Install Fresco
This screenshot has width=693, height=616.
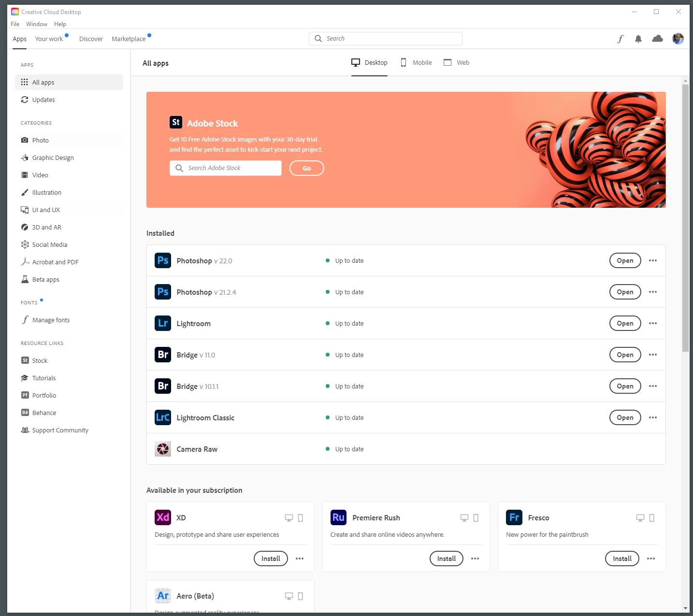coord(622,559)
